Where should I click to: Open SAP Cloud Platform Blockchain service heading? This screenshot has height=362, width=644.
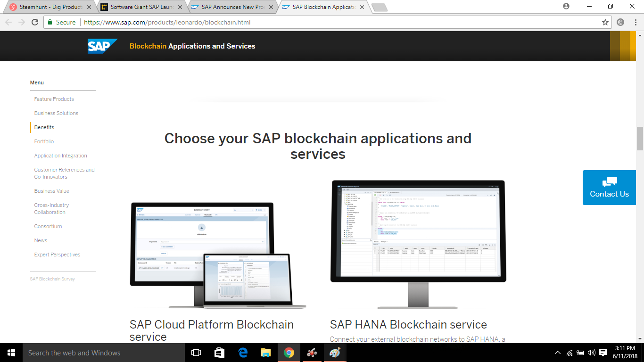pos(212,331)
